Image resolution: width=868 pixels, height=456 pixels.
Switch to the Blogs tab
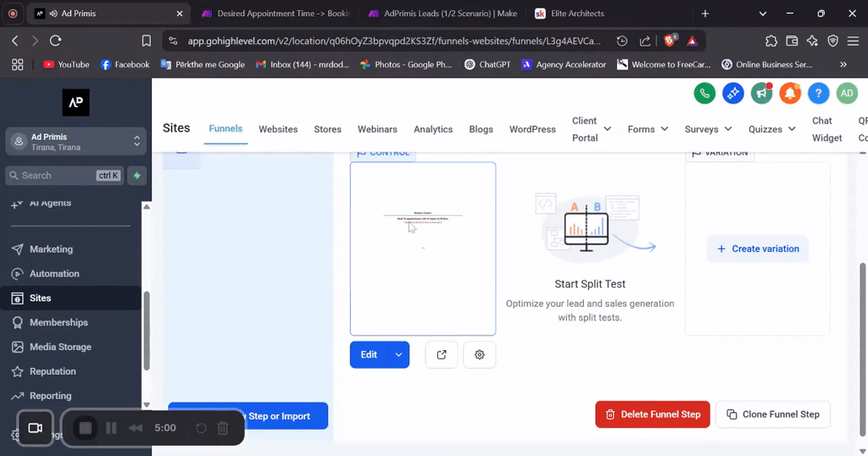coord(481,129)
